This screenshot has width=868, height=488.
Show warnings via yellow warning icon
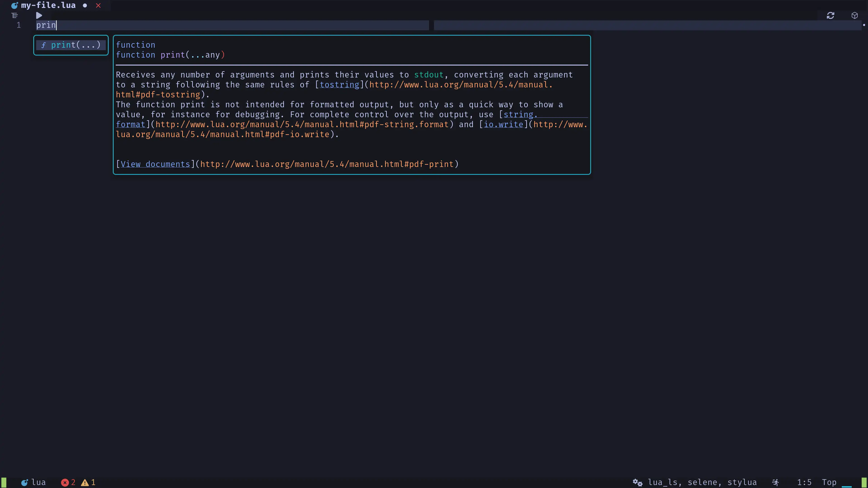tap(85, 483)
